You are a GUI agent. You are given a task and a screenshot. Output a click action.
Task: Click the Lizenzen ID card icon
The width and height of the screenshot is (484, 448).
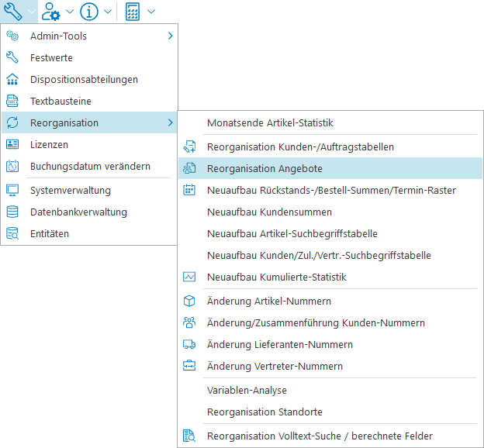(12, 144)
